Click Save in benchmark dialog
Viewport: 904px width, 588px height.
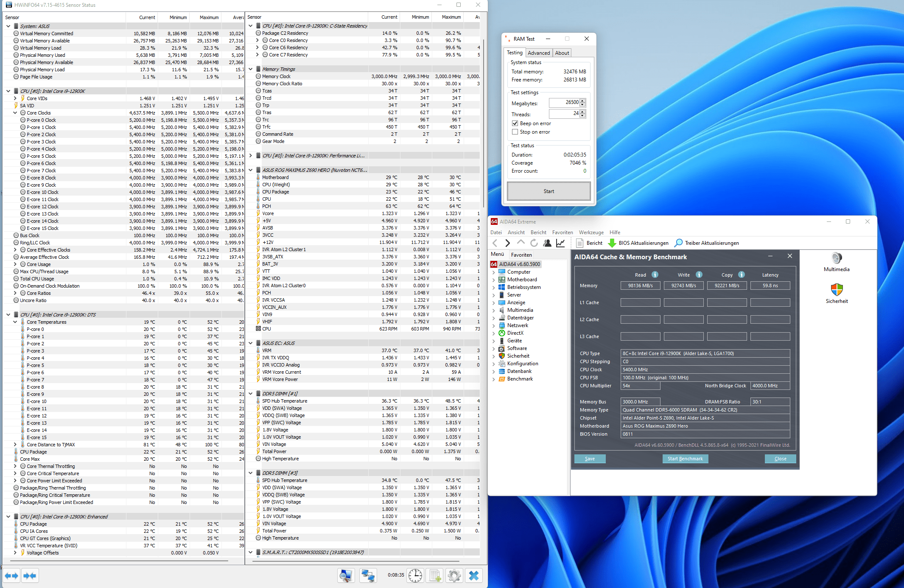(x=590, y=459)
